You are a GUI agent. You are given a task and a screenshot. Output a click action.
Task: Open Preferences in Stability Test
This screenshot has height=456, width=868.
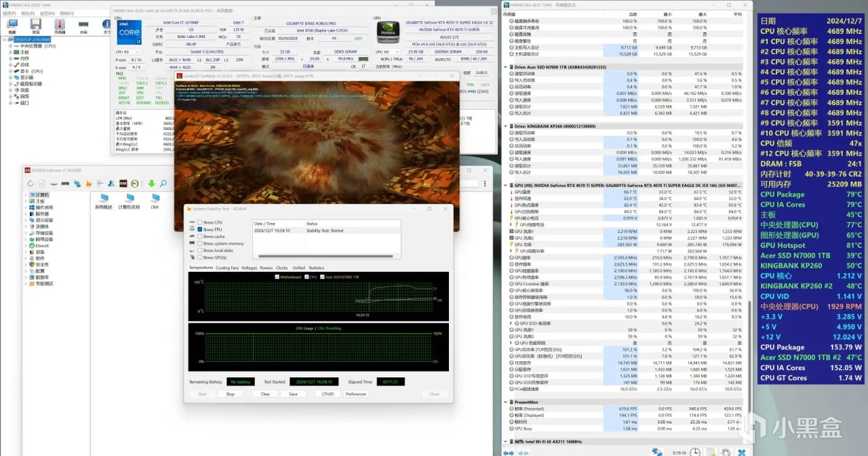point(356,394)
